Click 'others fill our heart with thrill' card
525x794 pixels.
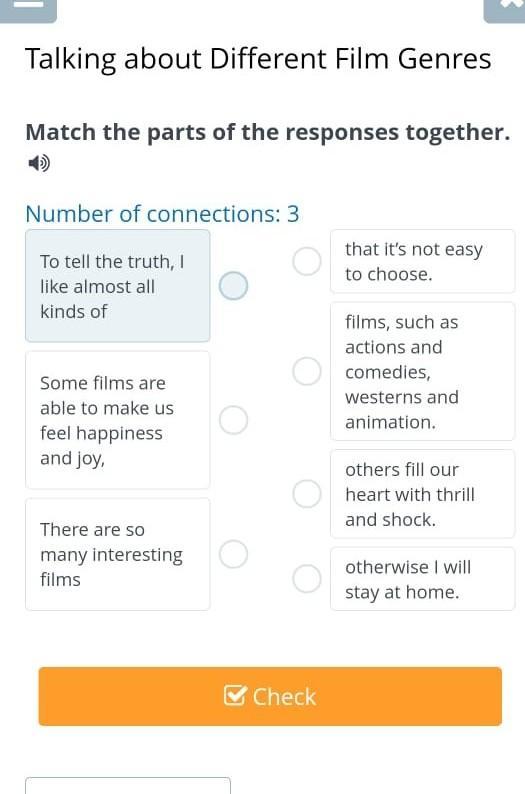[422, 494]
